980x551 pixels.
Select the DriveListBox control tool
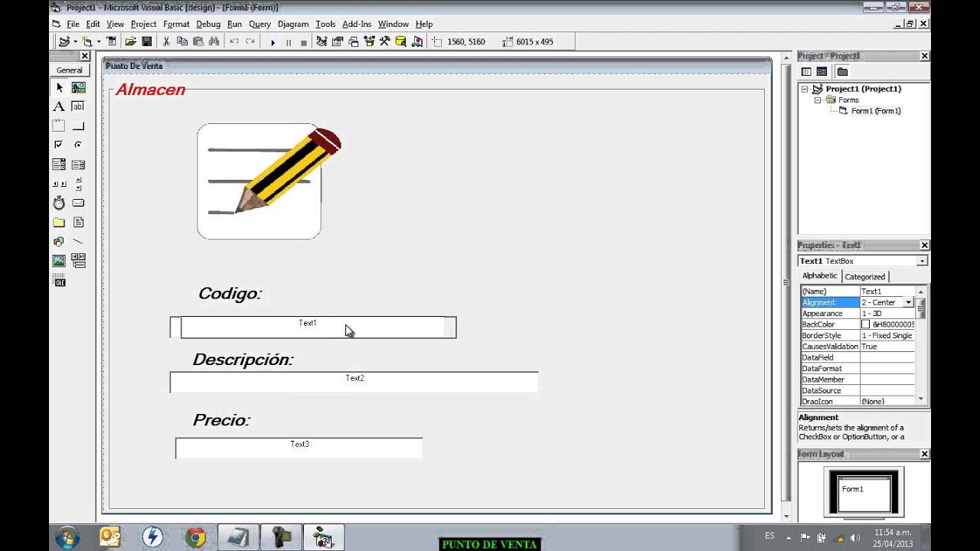tap(78, 203)
